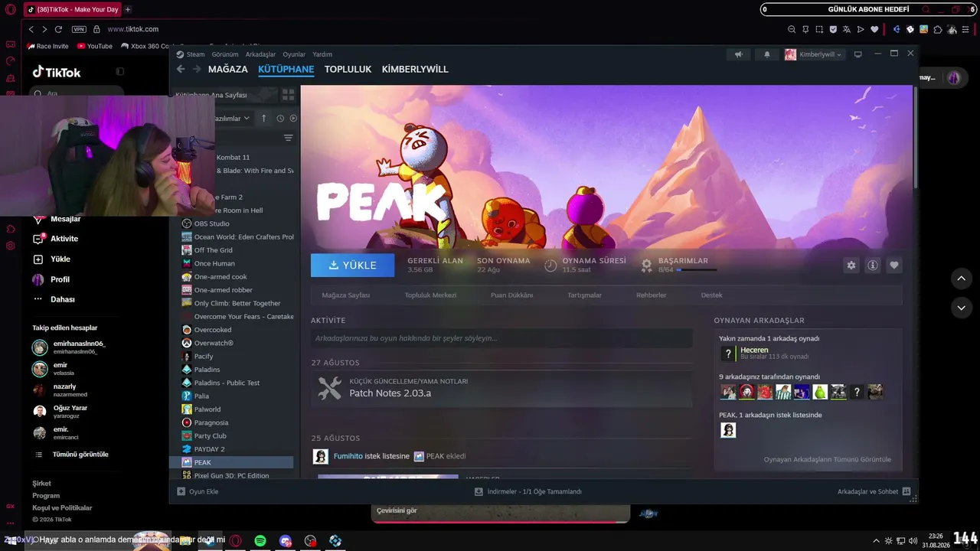This screenshot has height=551, width=980.
Task: Select Palworld in the library list
Action: click(x=207, y=409)
